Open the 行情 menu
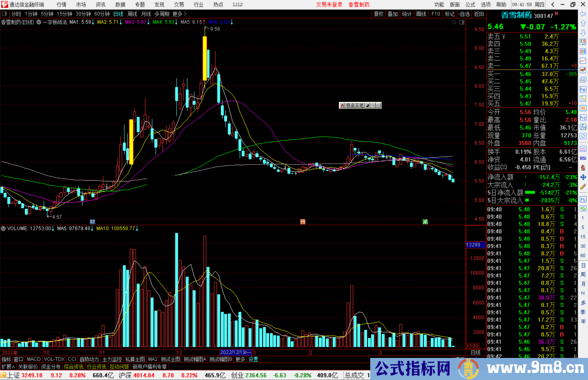Screen dimensions: 588x380 61,5
